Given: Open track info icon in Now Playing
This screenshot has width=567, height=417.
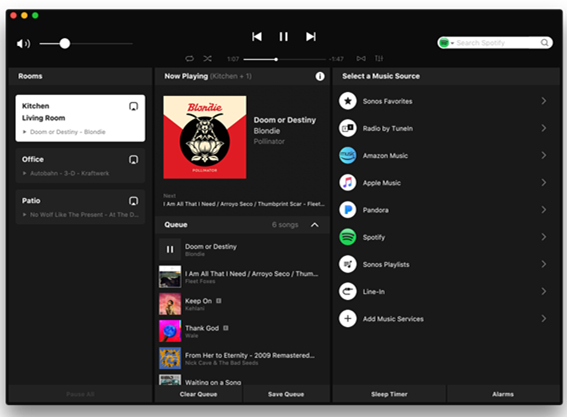Looking at the screenshot, I should [320, 76].
